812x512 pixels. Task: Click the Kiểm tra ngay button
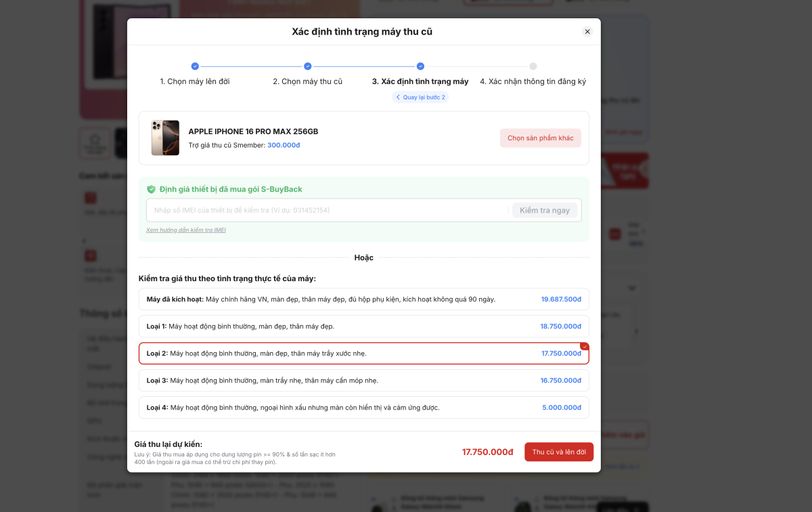(545, 210)
